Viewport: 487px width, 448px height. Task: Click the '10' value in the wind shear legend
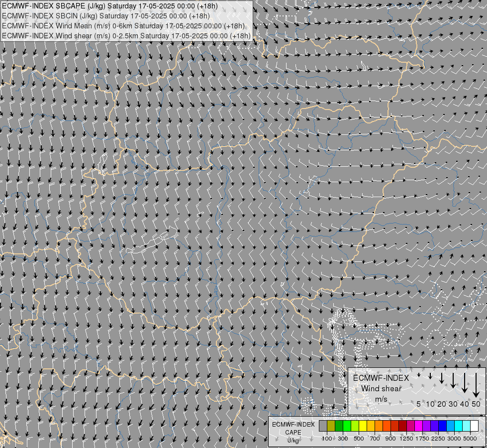point(430,404)
